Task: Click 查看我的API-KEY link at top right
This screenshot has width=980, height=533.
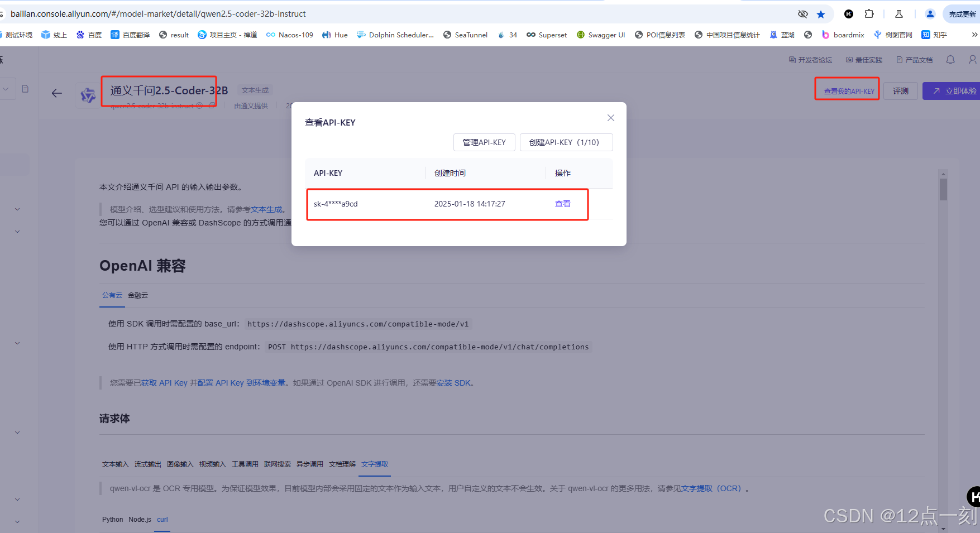Action: coord(849,91)
